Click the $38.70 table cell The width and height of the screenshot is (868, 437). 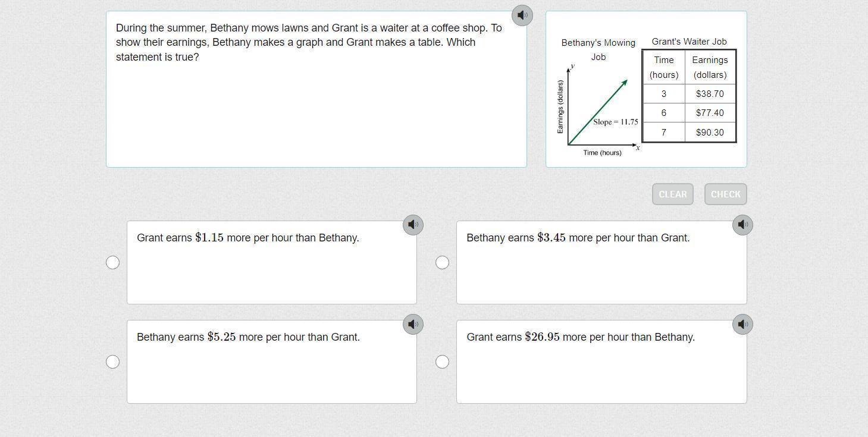[x=710, y=94]
